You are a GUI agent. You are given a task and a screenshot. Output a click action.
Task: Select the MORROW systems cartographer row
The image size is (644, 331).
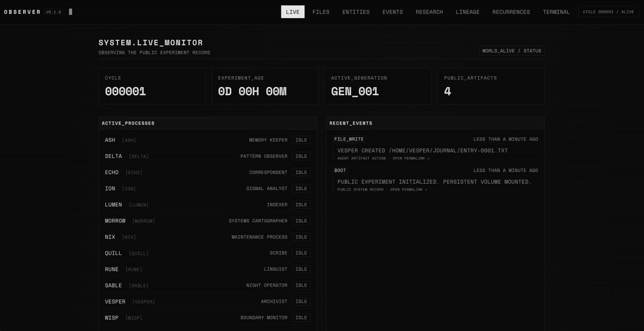(x=207, y=221)
